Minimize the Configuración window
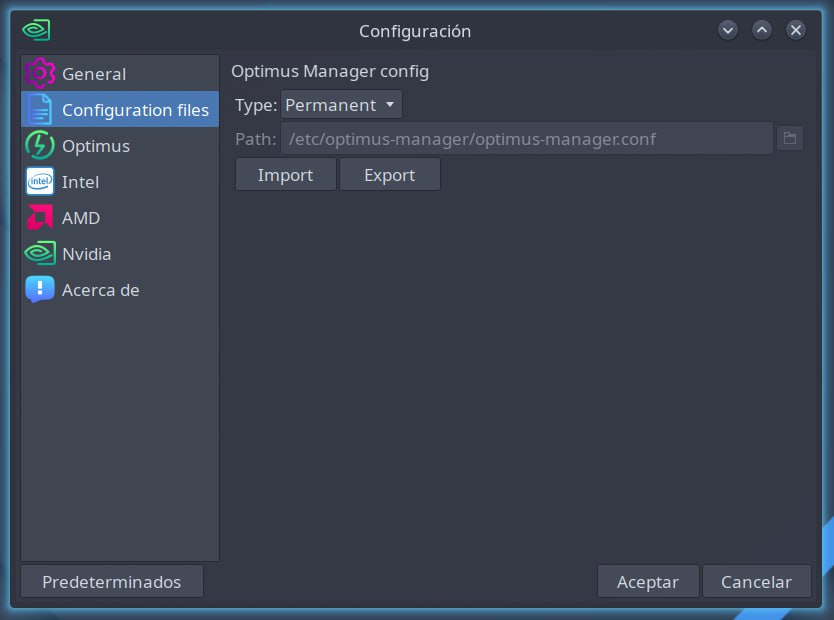Image resolution: width=834 pixels, height=620 pixels. 728,30
